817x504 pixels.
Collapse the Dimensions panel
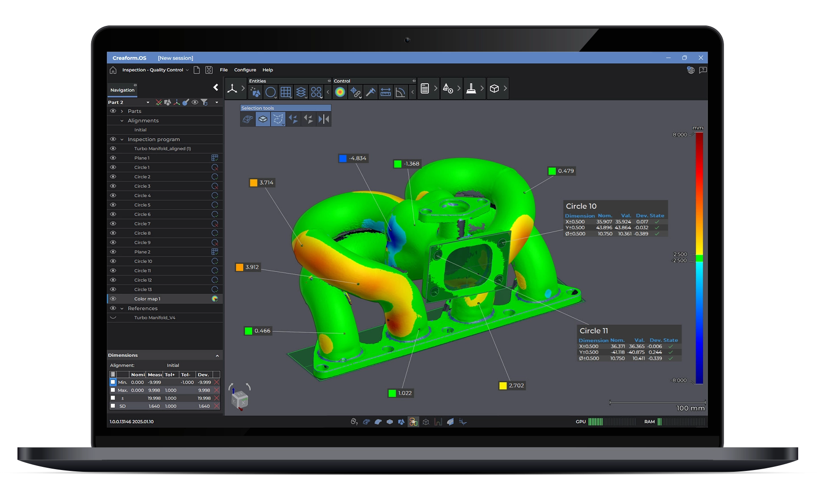coord(217,356)
